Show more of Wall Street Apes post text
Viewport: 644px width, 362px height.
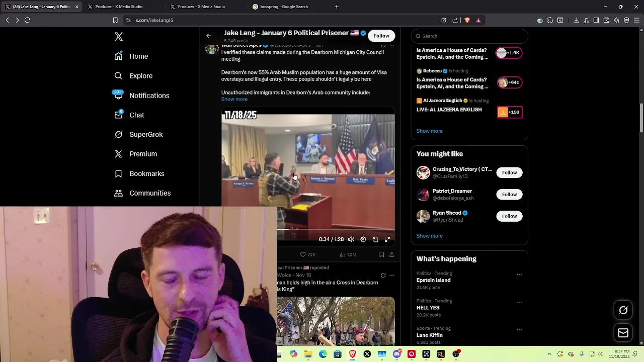pyautogui.click(x=234, y=99)
